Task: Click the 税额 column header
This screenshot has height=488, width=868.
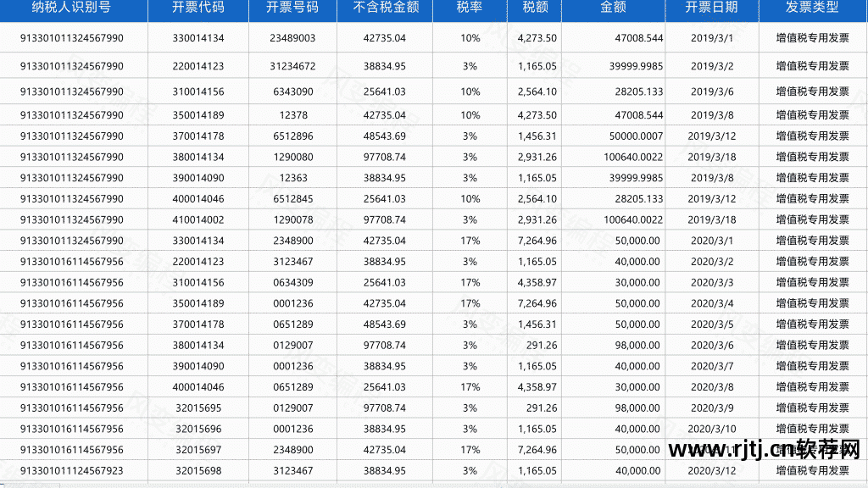Action: (x=536, y=7)
